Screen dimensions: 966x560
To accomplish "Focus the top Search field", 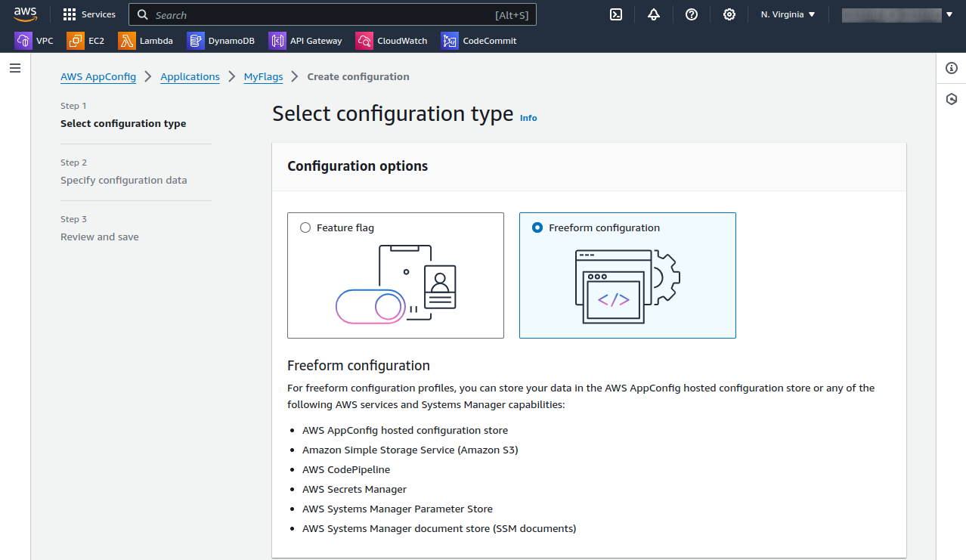I will [x=333, y=14].
